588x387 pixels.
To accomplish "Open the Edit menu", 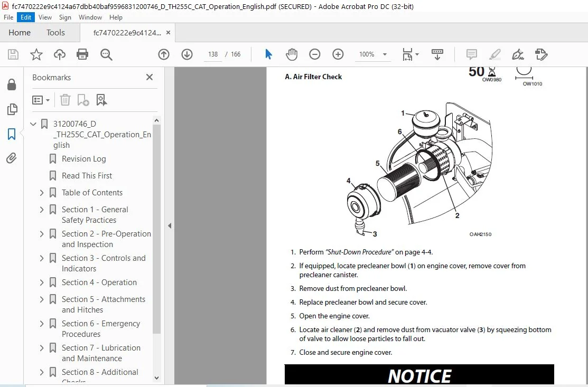I will (26, 17).
